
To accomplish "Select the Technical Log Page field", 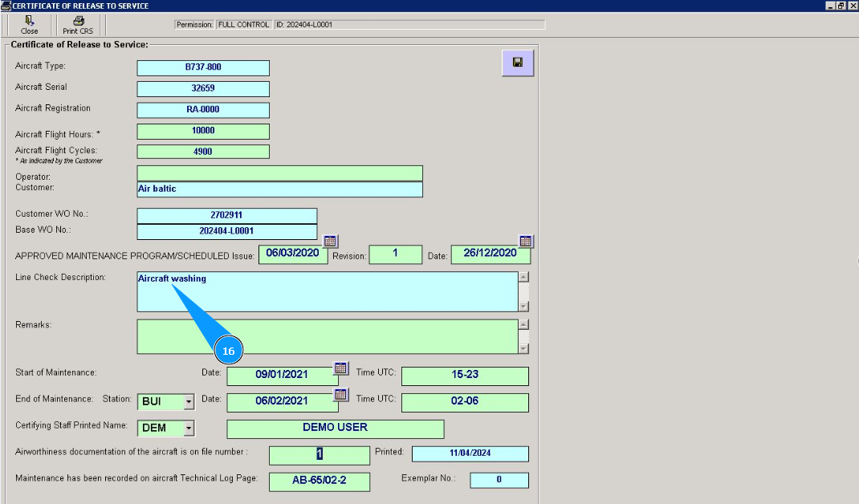I will [x=319, y=482].
